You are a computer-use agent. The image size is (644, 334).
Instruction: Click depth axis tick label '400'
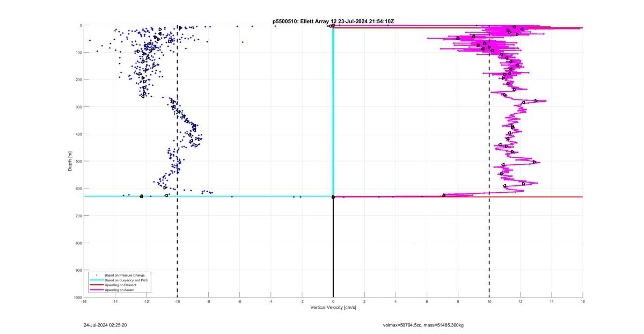pyautogui.click(x=78, y=134)
